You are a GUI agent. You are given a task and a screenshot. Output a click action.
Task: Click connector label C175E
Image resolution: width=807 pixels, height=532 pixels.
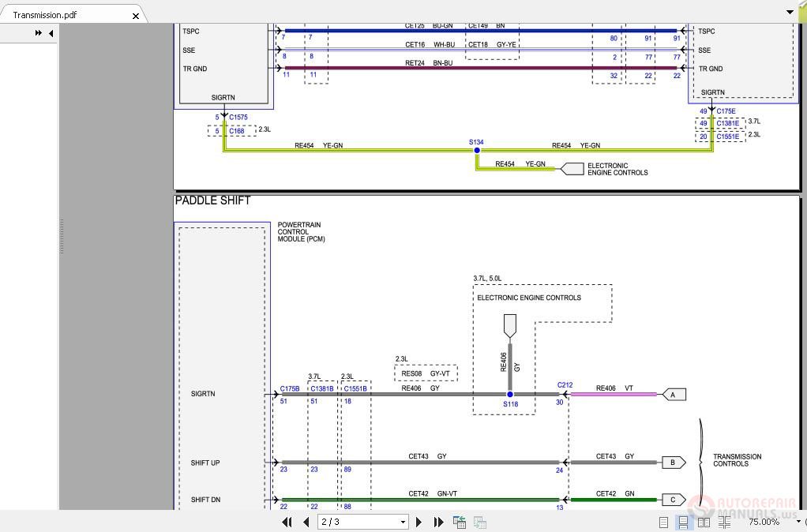[726, 111]
